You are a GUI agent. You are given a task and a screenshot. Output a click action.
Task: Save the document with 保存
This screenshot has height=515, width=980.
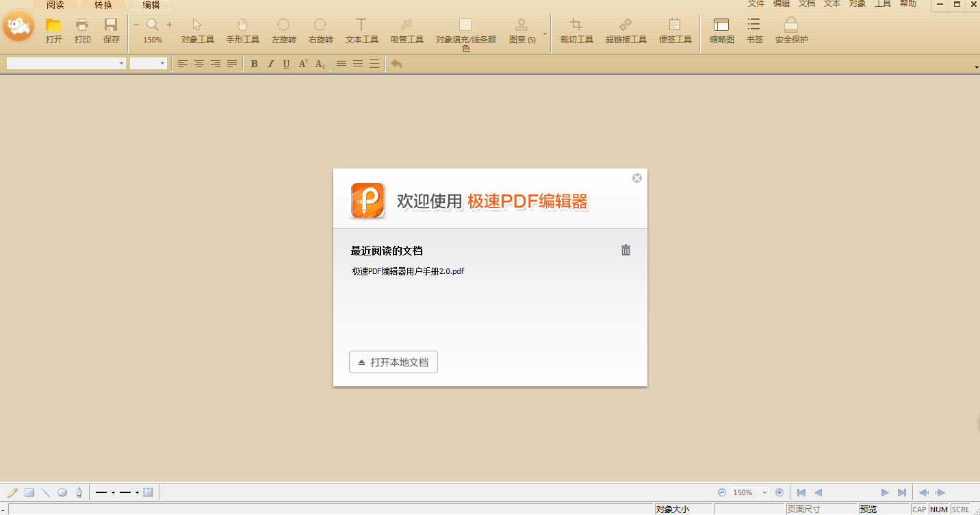[x=112, y=32]
